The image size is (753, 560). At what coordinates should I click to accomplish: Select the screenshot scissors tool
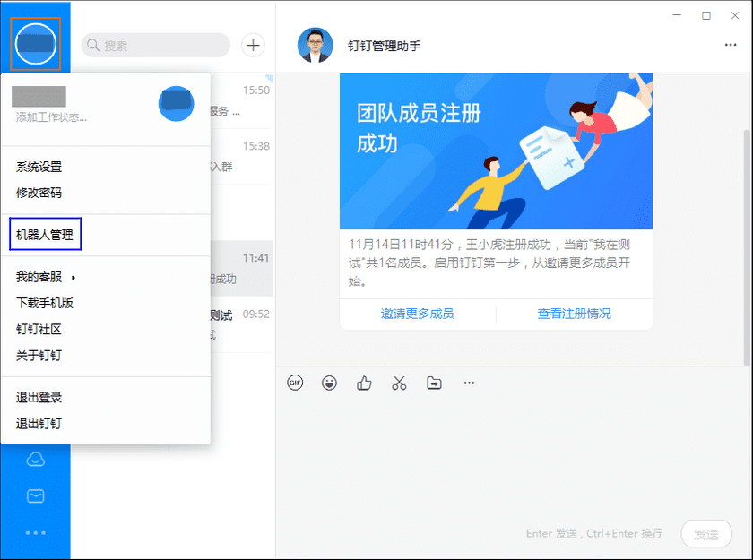pos(399,383)
